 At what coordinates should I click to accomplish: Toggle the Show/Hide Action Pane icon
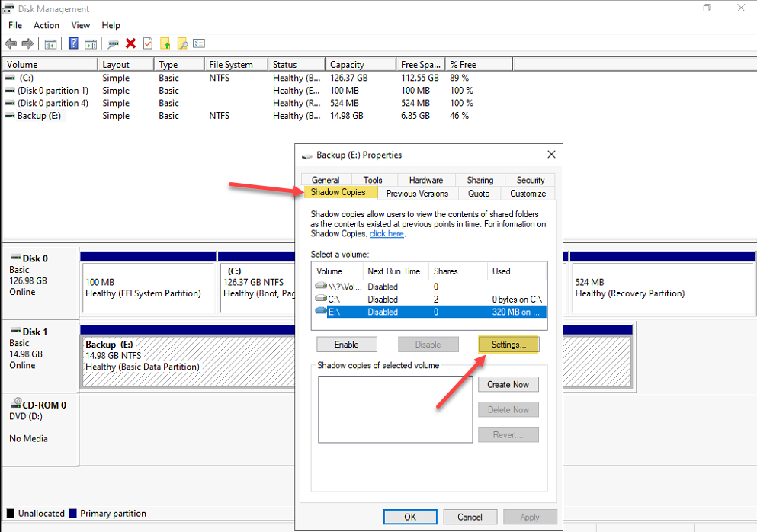tap(91, 44)
